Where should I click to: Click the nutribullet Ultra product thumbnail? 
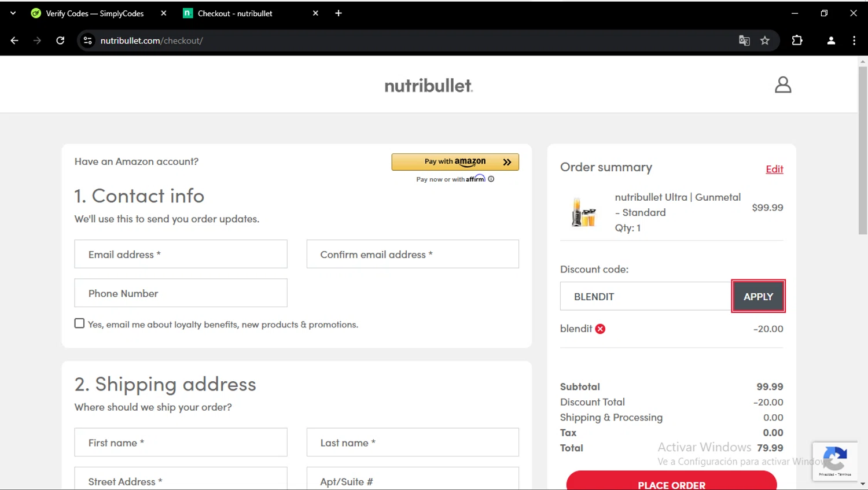(583, 212)
